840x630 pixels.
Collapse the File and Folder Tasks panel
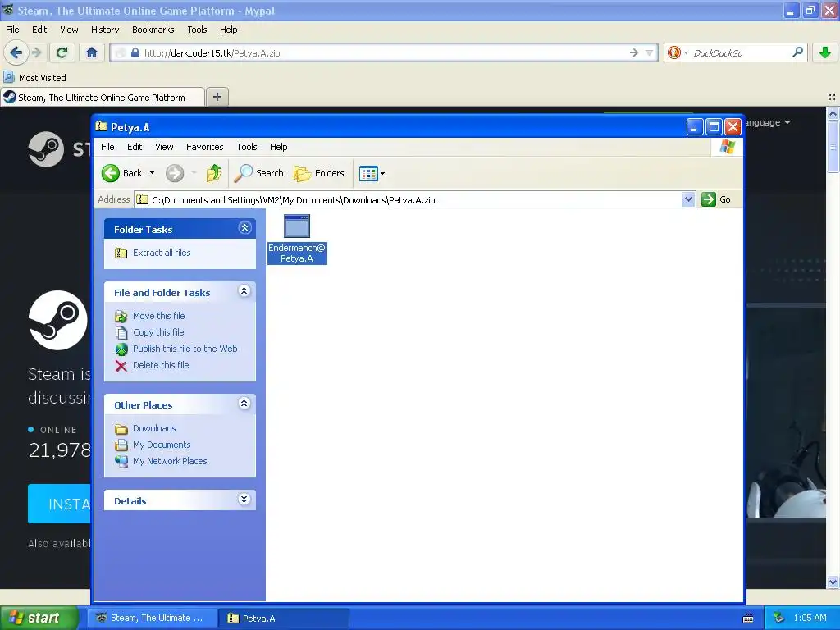[244, 291]
